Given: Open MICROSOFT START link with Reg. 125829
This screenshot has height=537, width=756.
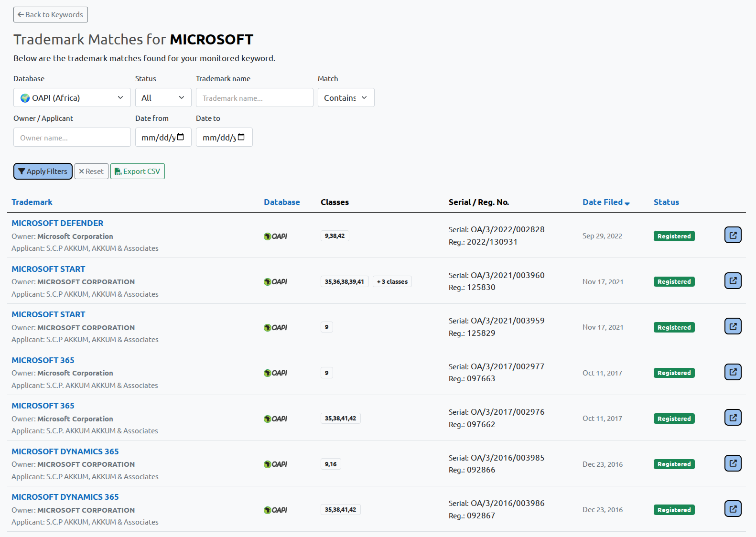Looking at the screenshot, I should pos(48,314).
